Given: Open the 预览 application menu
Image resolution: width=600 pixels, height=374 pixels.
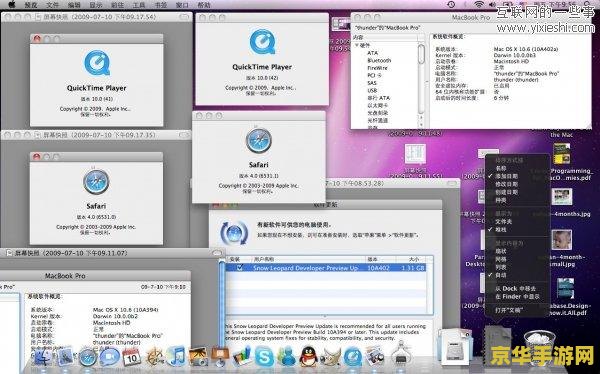Looking at the screenshot, I should coord(31,5).
